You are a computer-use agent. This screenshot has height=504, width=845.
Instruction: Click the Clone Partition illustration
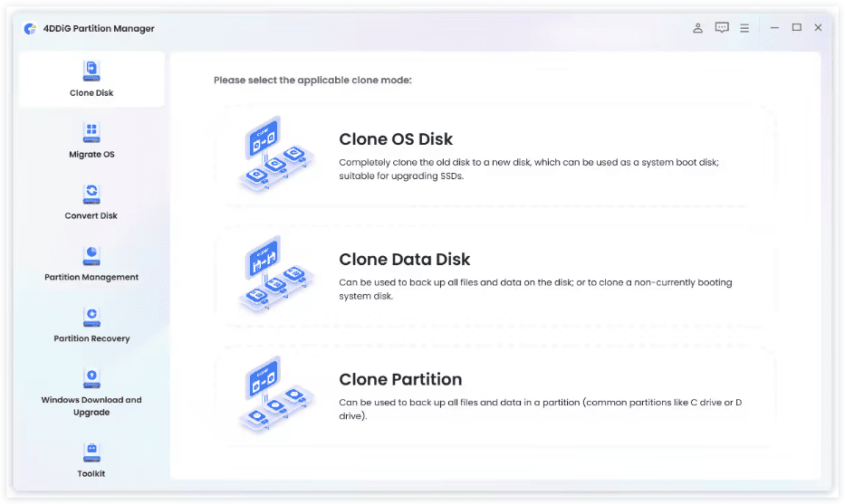click(x=276, y=394)
